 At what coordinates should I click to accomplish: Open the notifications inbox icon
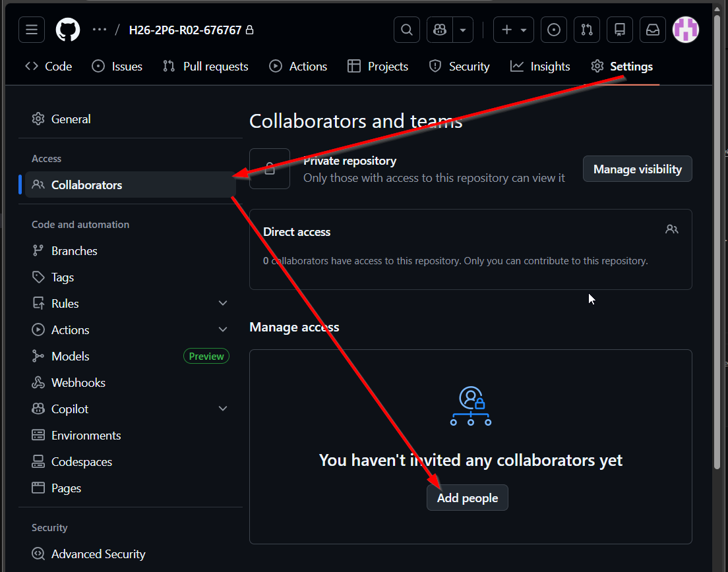(652, 30)
